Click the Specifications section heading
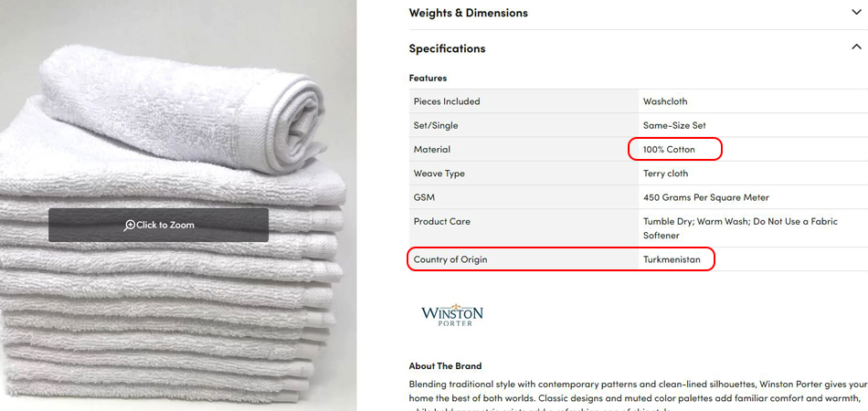Image resolution: width=868 pixels, height=411 pixels. [x=448, y=48]
